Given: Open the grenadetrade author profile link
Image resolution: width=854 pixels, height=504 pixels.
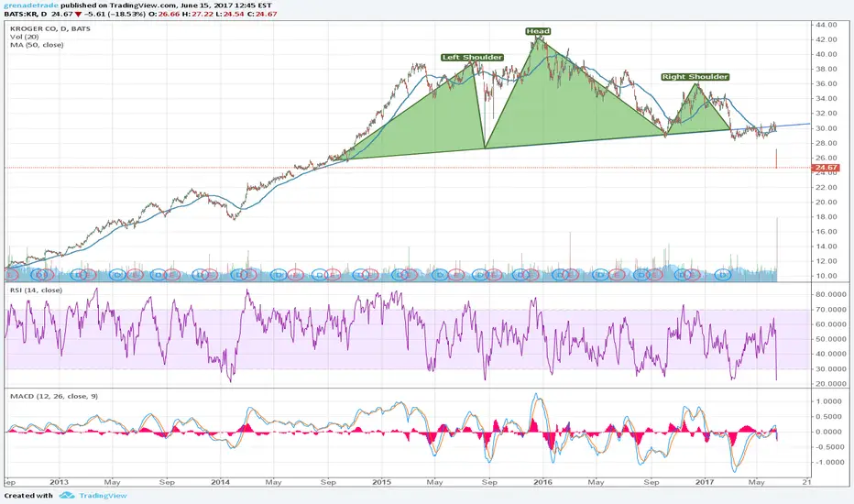Looking at the screenshot, I should [x=31, y=5].
